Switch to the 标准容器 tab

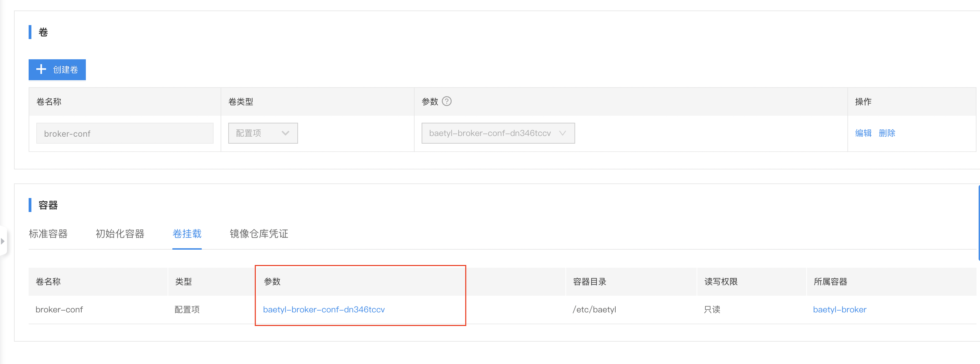pos(48,234)
